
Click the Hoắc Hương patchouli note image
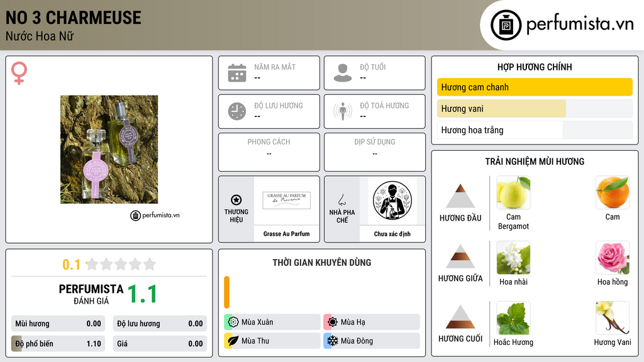[x=513, y=318]
